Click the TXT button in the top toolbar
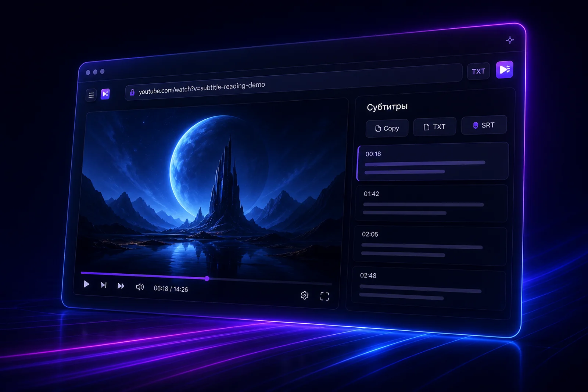 click(x=478, y=71)
